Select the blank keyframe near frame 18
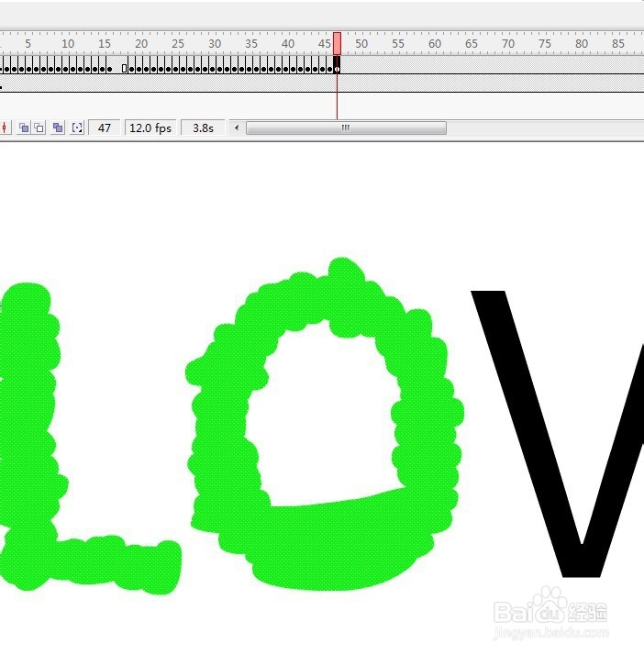 [124, 68]
